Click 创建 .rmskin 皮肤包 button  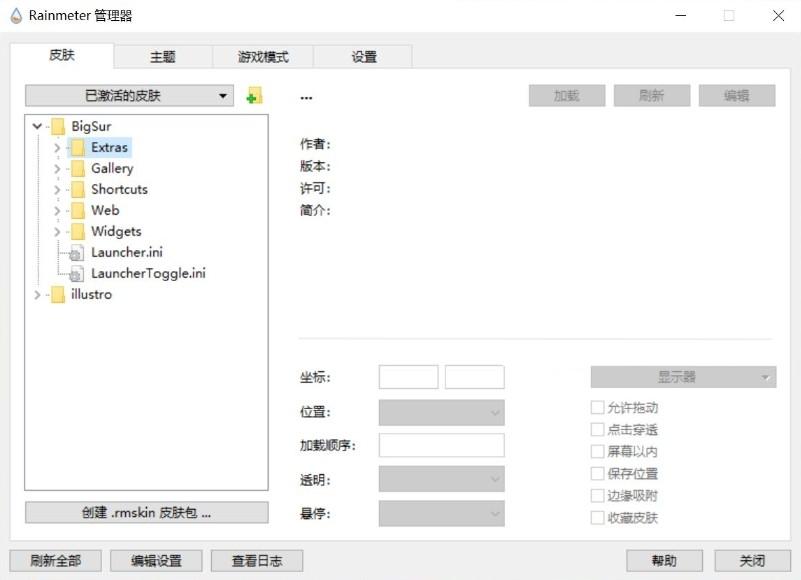(147, 513)
